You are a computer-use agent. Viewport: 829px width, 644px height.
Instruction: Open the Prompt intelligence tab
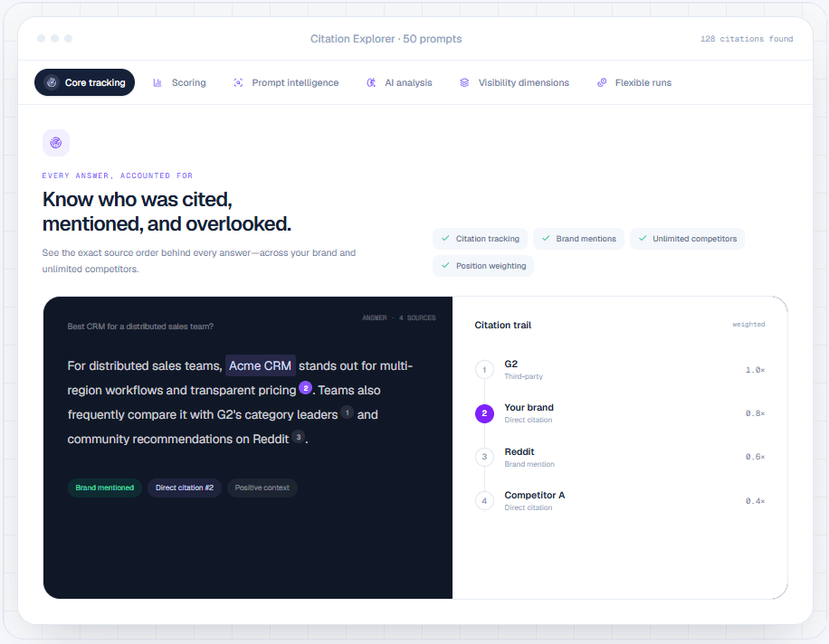coord(286,82)
